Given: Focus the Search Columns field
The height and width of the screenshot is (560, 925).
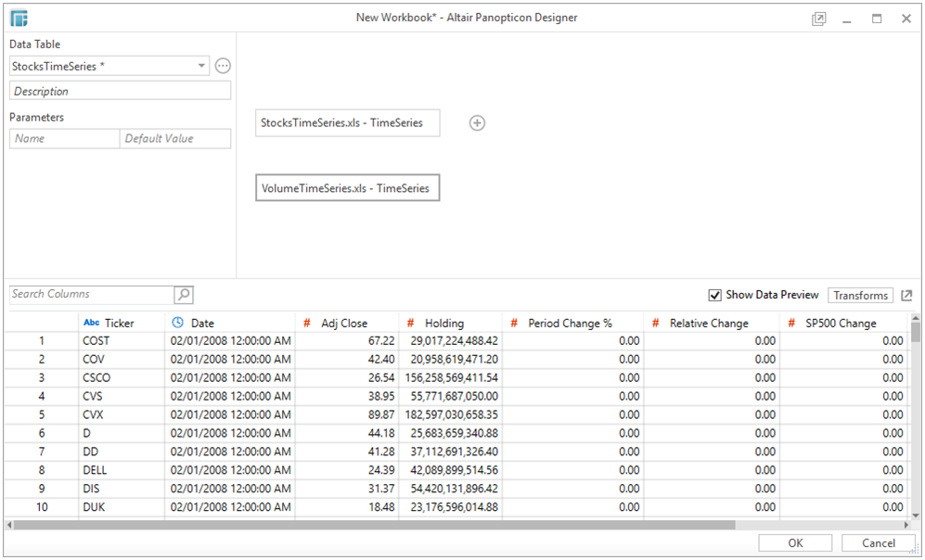Looking at the screenshot, I should [x=91, y=295].
